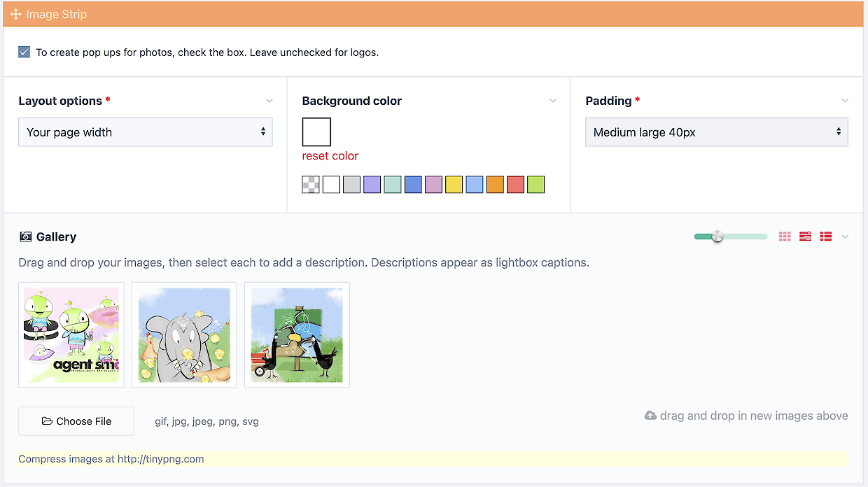868x487 pixels.
Task: Switch gallery to list view icon
Action: [826, 237]
